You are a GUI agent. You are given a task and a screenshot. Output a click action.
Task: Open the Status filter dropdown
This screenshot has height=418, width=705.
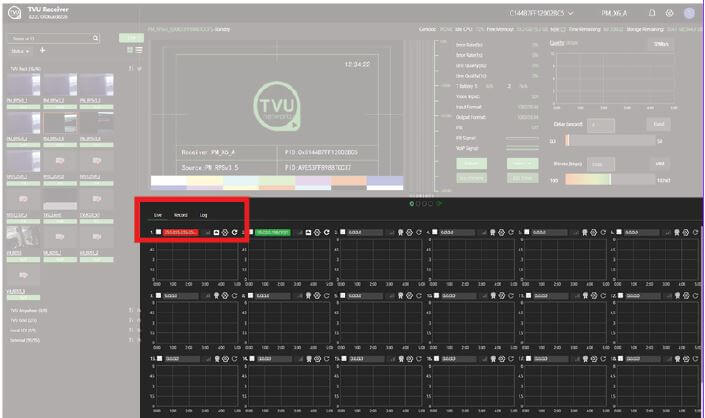20,51
